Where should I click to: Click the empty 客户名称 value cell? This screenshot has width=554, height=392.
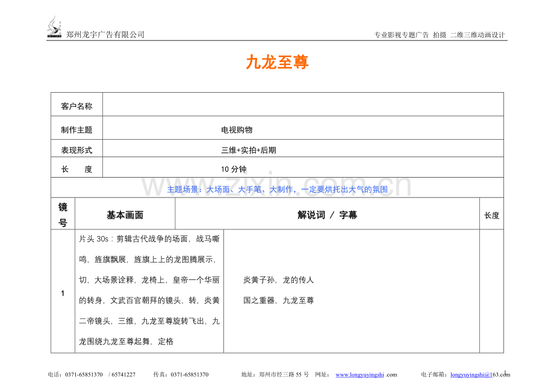pos(303,105)
